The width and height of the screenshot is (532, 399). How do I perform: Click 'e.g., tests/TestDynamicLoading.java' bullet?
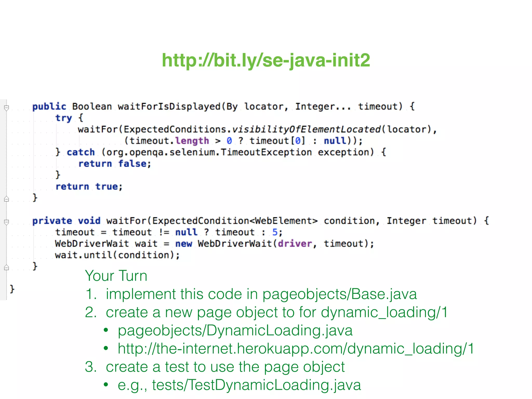tap(239, 385)
